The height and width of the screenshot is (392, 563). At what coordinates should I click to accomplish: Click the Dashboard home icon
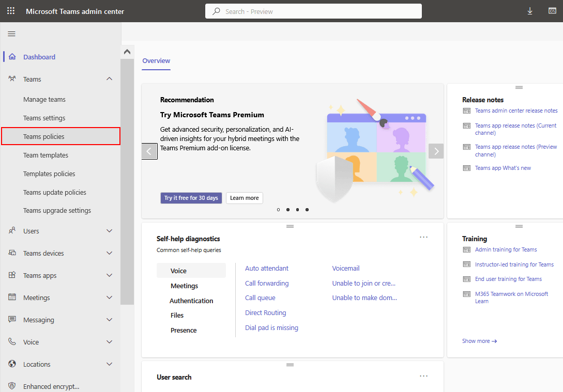[x=12, y=57]
